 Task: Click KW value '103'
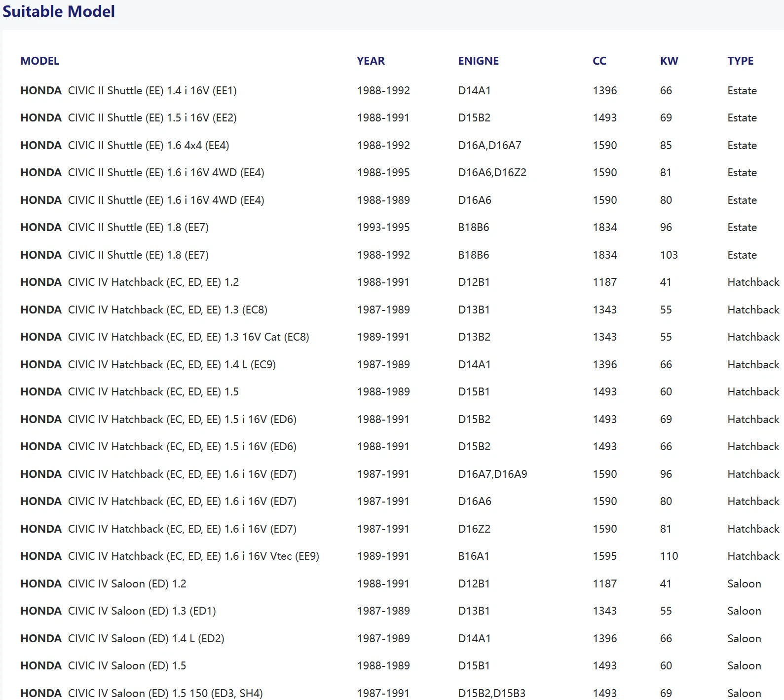click(669, 255)
